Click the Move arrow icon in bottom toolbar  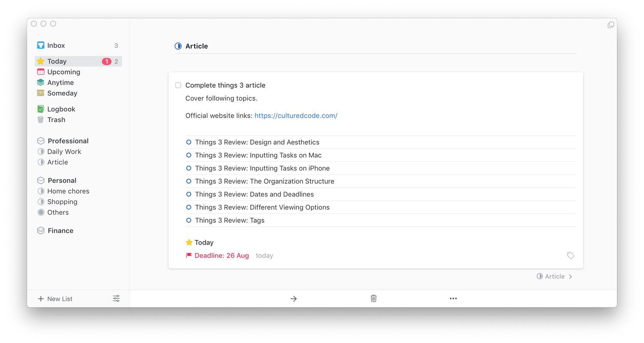pos(294,299)
